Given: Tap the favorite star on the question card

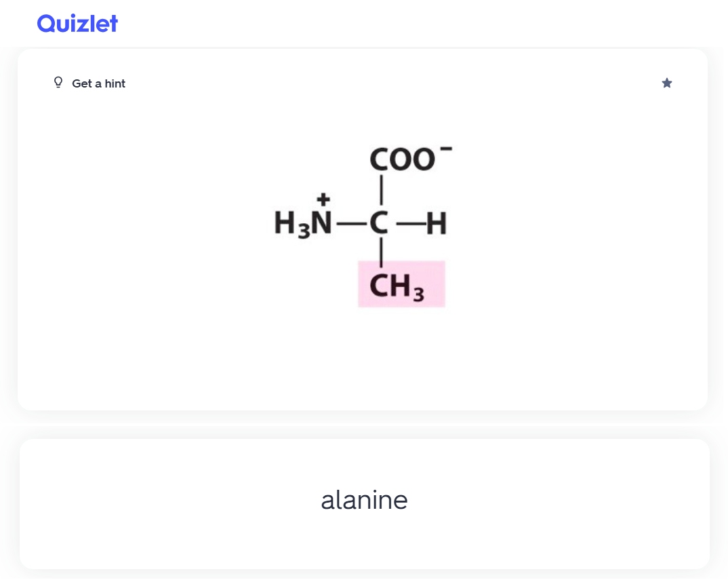Looking at the screenshot, I should tap(667, 82).
